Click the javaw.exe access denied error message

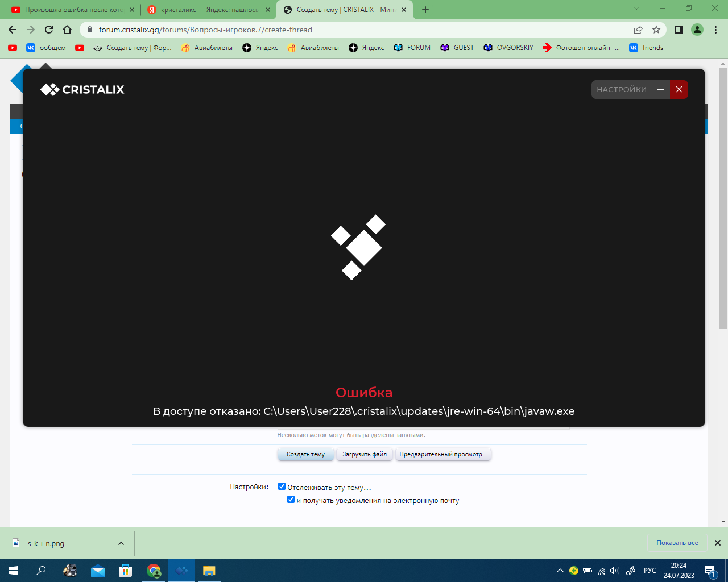point(364,411)
